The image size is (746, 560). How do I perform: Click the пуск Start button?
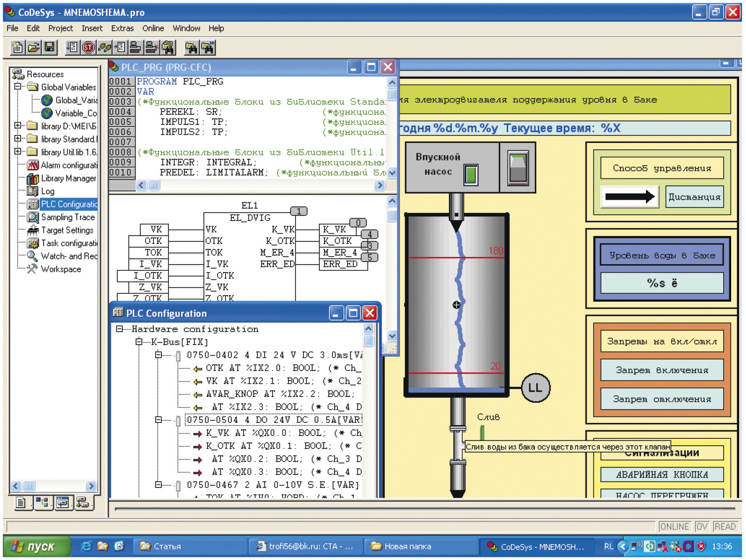[x=36, y=546]
